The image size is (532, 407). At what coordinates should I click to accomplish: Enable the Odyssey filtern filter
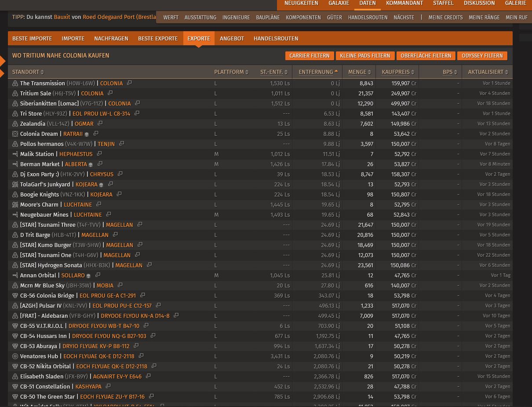click(482, 56)
